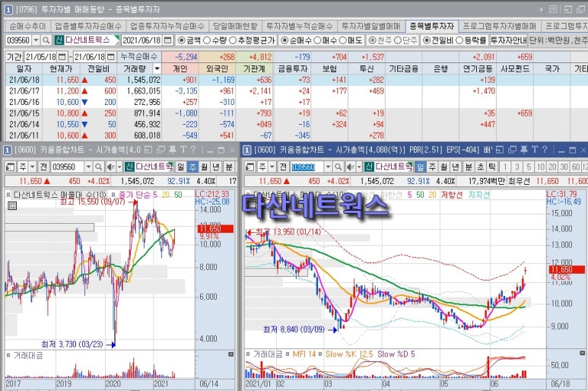Click the window layout icon in the investor window title bar
The image size is (588, 391).
coord(567,9)
